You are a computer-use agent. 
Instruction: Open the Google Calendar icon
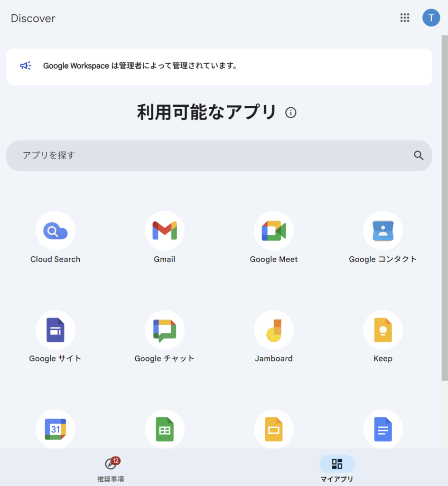pyautogui.click(x=56, y=429)
